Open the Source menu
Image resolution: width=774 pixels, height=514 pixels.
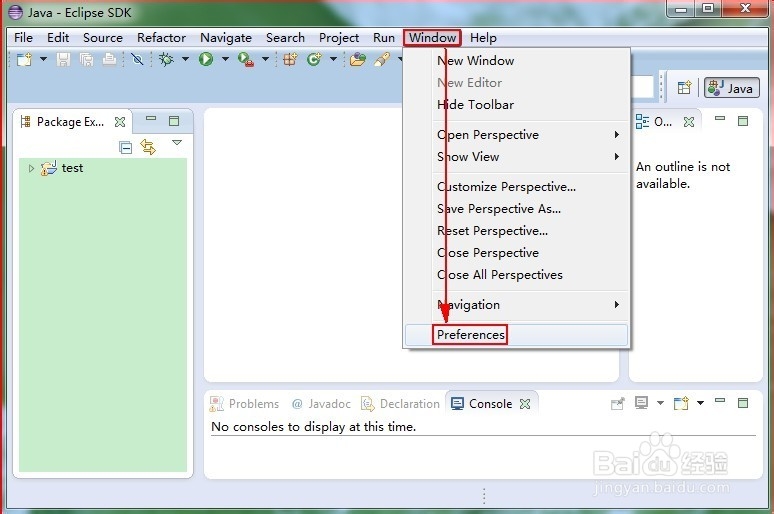point(103,38)
